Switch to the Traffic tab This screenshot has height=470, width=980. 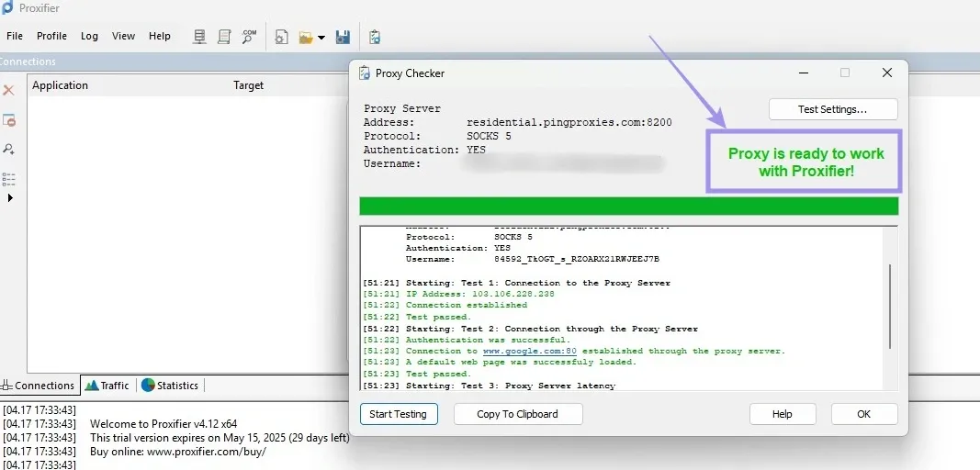pyautogui.click(x=107, y=386)
